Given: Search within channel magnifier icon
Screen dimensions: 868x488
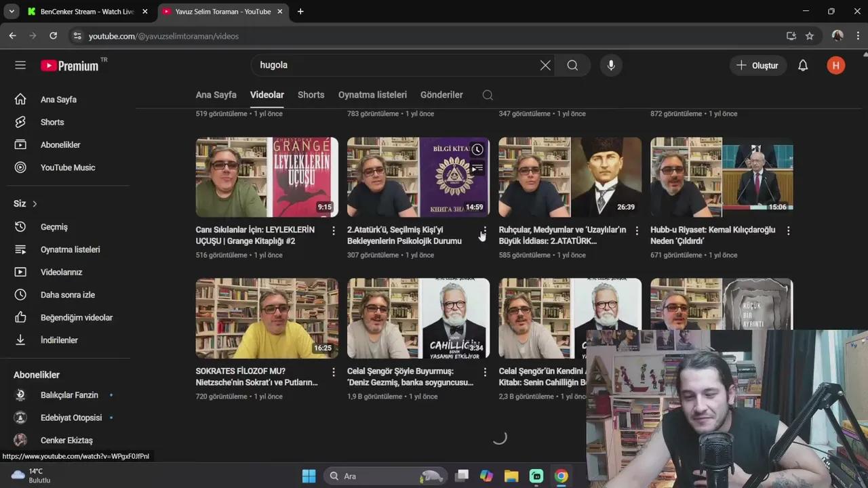Looking at the screenshot, I should pos(488,95).
